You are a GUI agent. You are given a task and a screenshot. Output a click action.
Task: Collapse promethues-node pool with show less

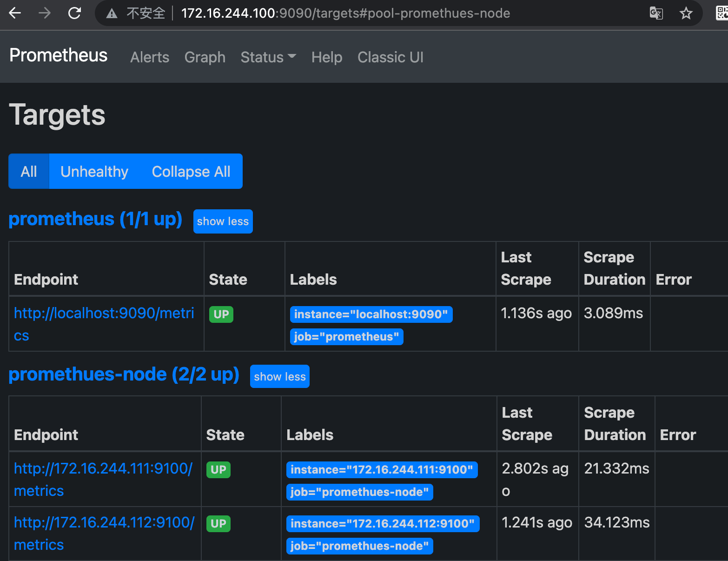(x=280, y=376)
